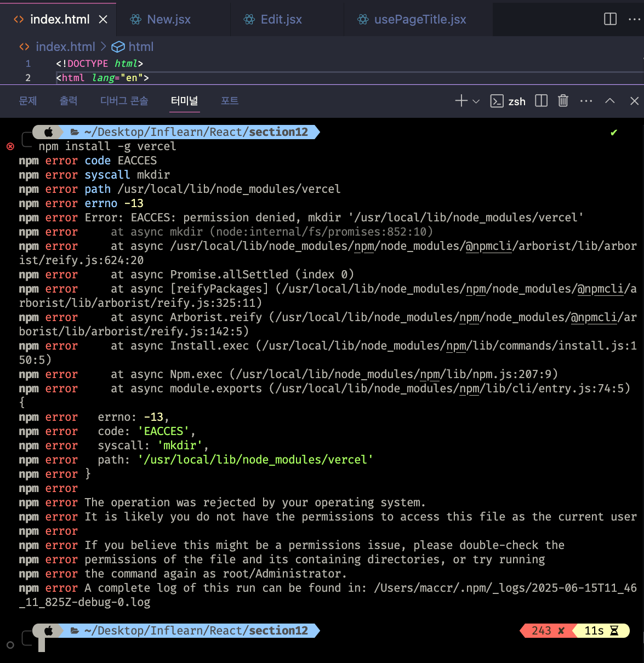This screenshot has width=644, height=663.
Task: Open the cli/entry.js:74:5 stack trace path
Action: coord(449,388)
